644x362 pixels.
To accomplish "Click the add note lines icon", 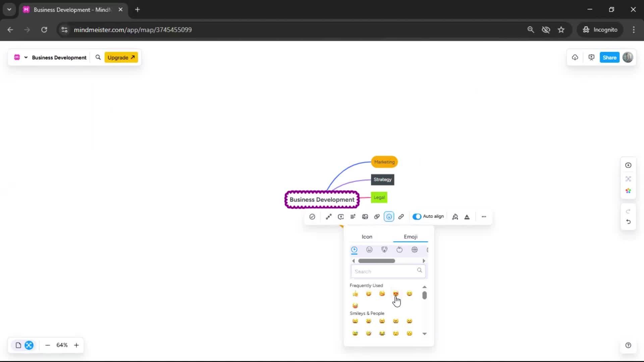I will (353, 217).
